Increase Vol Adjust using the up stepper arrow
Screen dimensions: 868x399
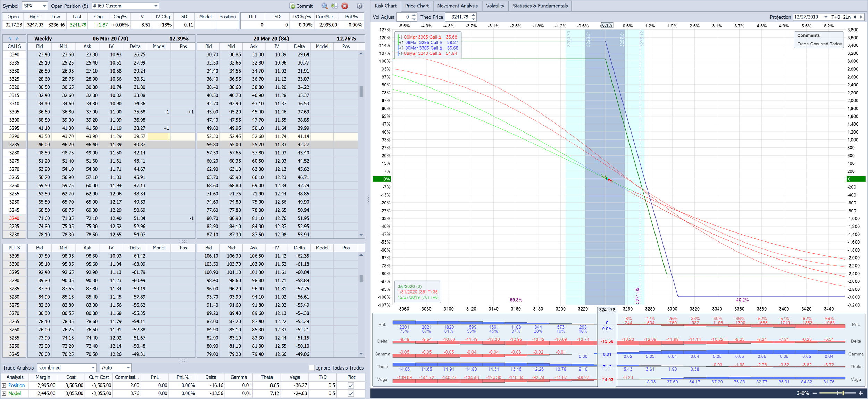(x=414, y=15)
